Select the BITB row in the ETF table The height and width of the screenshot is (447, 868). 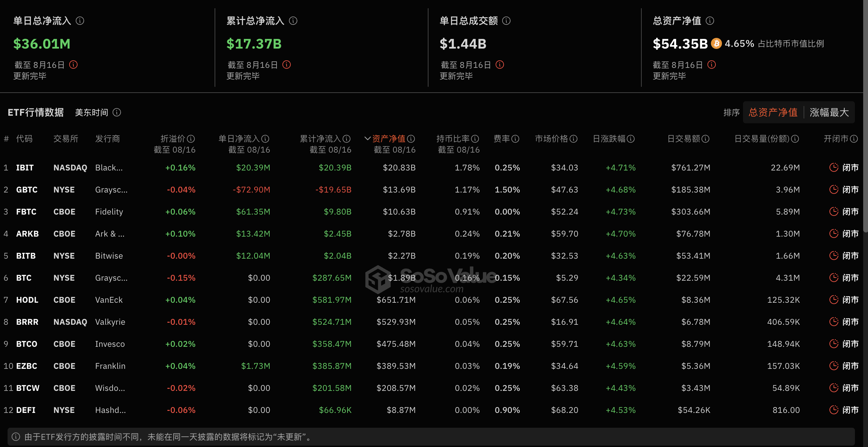tap(26, 256)
